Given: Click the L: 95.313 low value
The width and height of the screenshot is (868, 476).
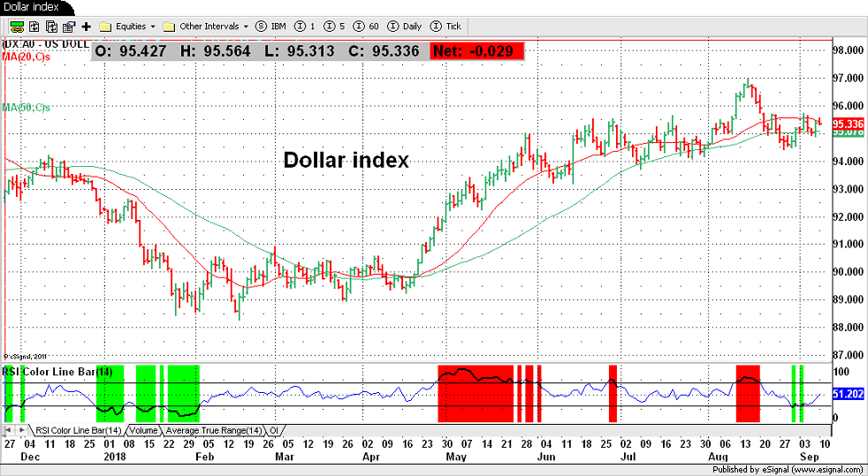Looking at the screenshot, I should [x=301, y=51].
